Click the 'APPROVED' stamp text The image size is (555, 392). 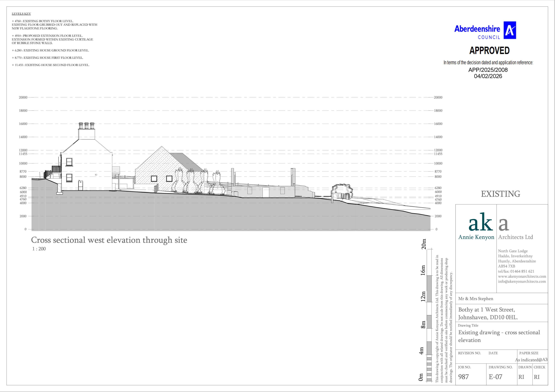coord(489,50)
